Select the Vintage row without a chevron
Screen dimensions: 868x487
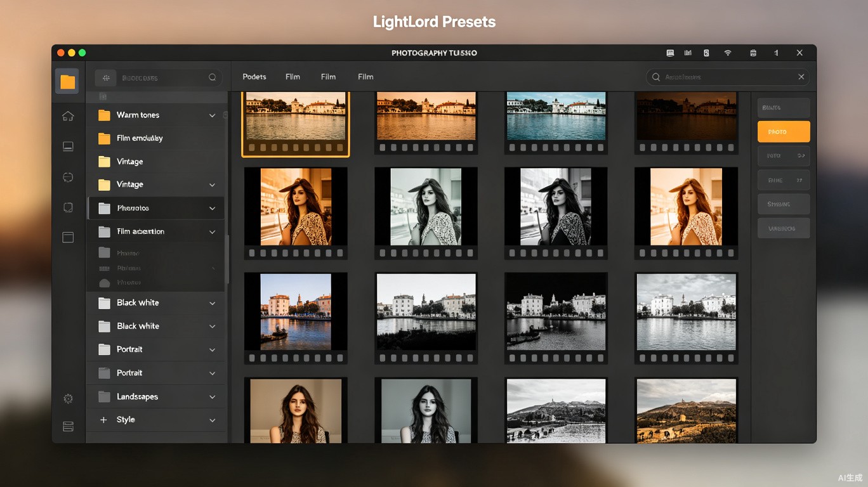(155, 162)
